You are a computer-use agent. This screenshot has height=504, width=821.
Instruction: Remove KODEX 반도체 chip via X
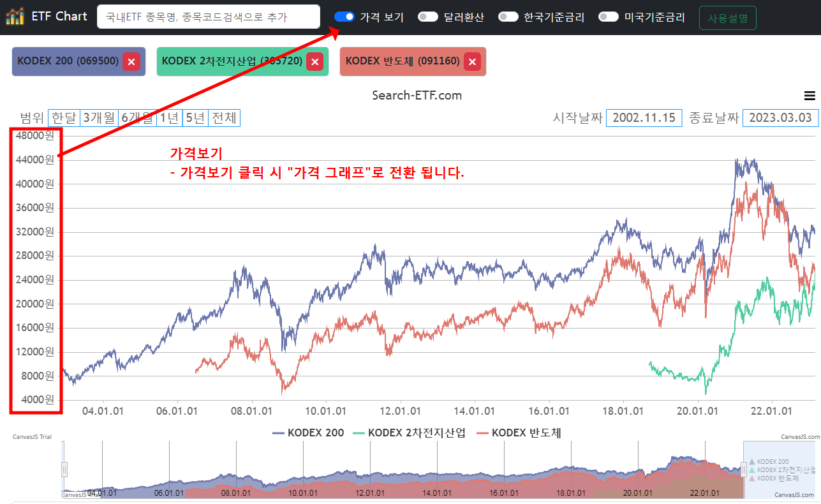click(472, 62)
